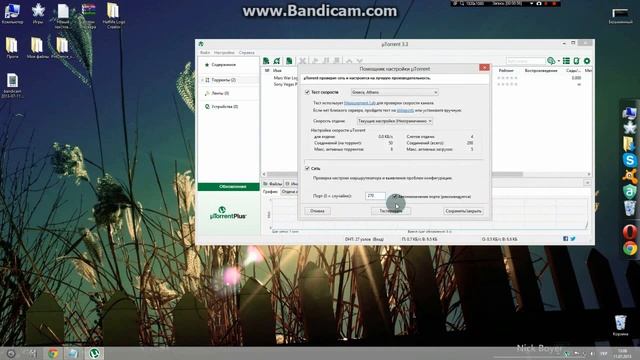The width and height of the screenshot is (640, 360).
Task: Open uTorrent preferences gear icon
Action: click(x=587, y=61)
